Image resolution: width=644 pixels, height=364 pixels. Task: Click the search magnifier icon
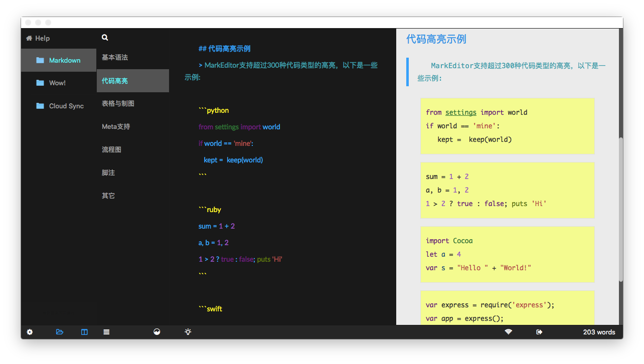[105, 38]
